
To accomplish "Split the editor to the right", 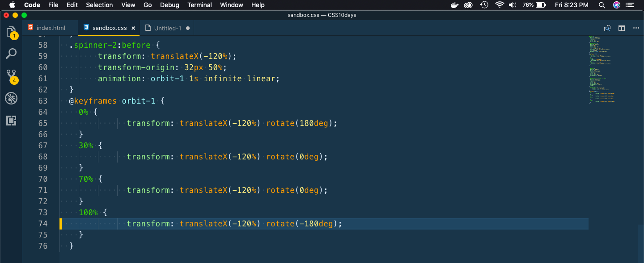I will 622,28.
